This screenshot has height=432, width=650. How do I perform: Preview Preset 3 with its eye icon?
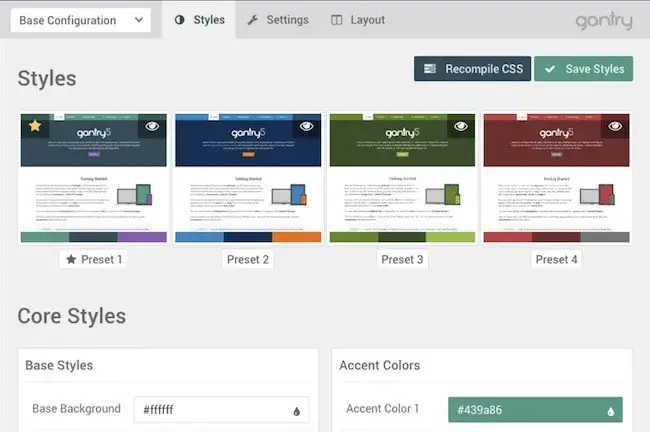(461, 126)
